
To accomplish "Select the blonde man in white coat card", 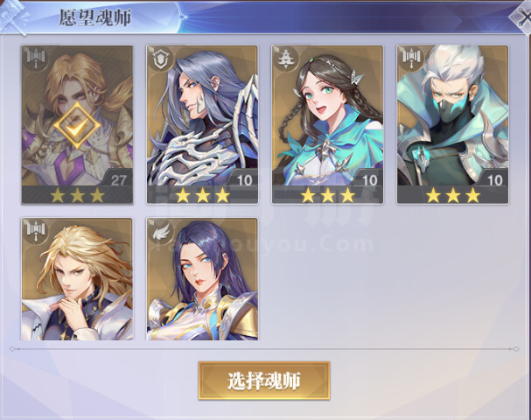I will point(77,279).
